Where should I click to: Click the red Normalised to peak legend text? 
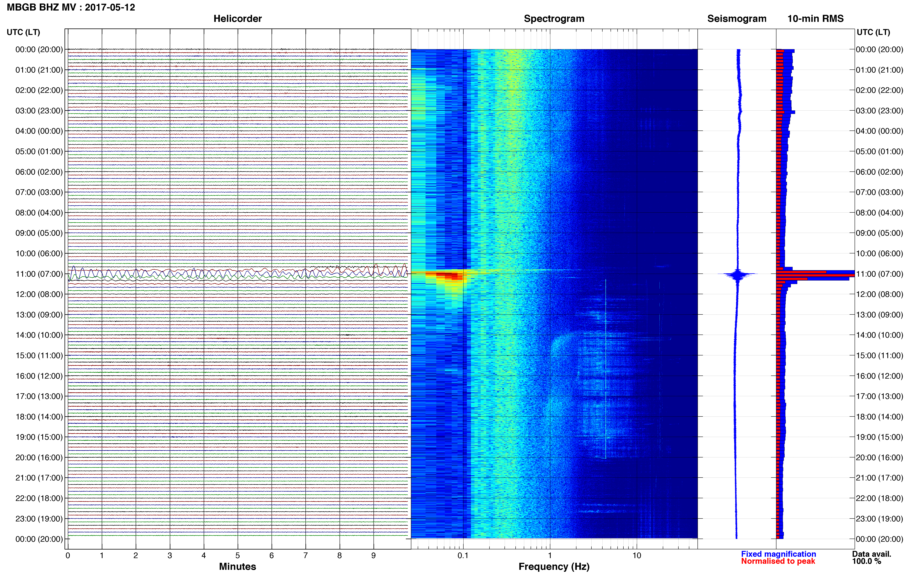pyautogui.click(x=778, y=561)
